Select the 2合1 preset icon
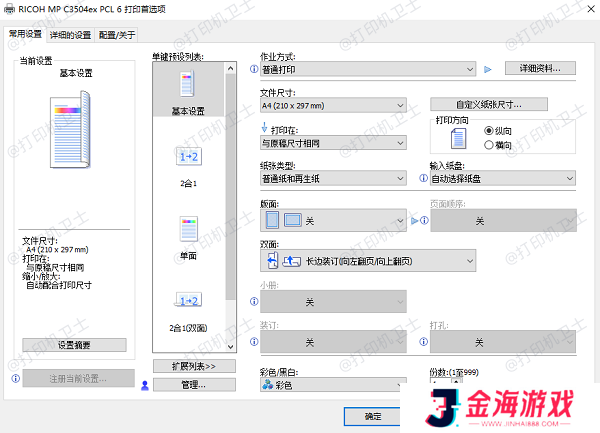 [x=189, y=156]
